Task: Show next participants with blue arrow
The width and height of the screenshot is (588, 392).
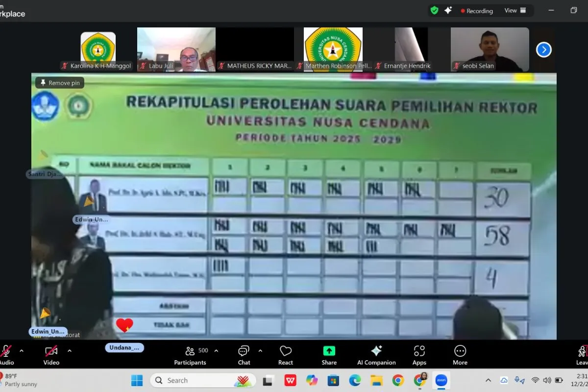Action: 544,49
